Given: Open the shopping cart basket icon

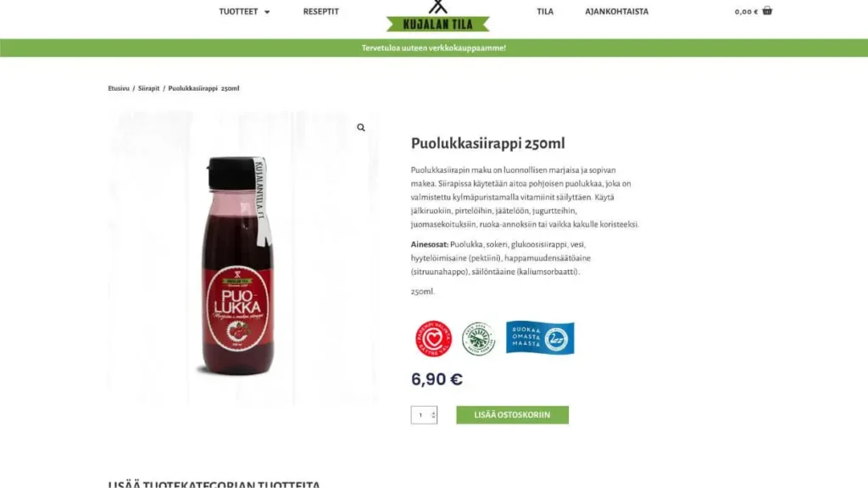Looking at the screenshot, I should pos(766,10).
